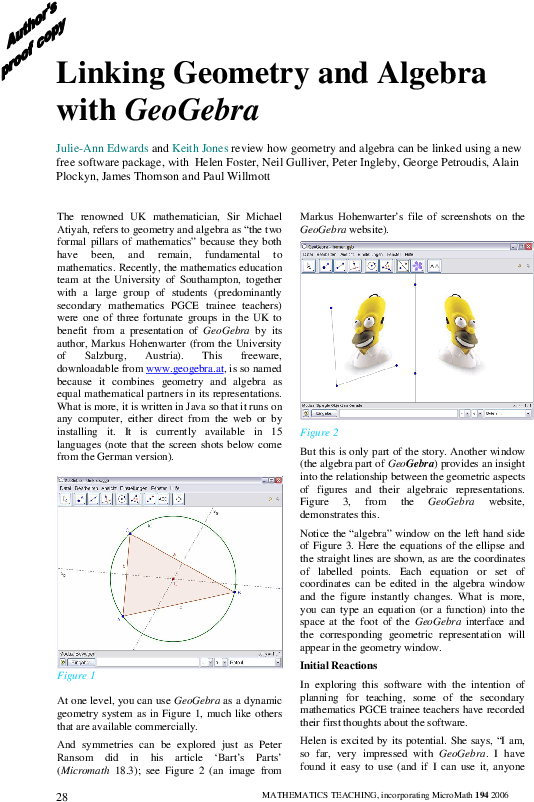Click the Eingabe button in Figure 1's input bar
Viewport: 534px width, 802px height.
tap(81, 662)
